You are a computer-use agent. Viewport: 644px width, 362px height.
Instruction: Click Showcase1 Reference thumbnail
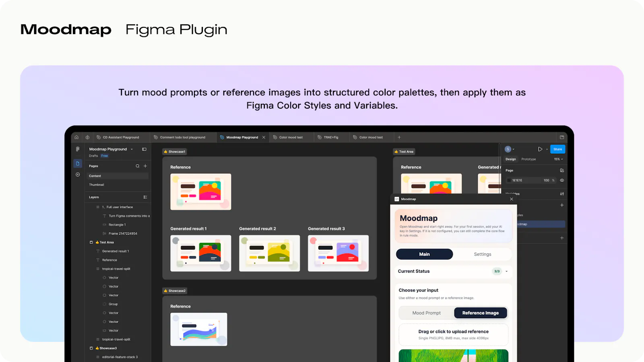[201, 192]
